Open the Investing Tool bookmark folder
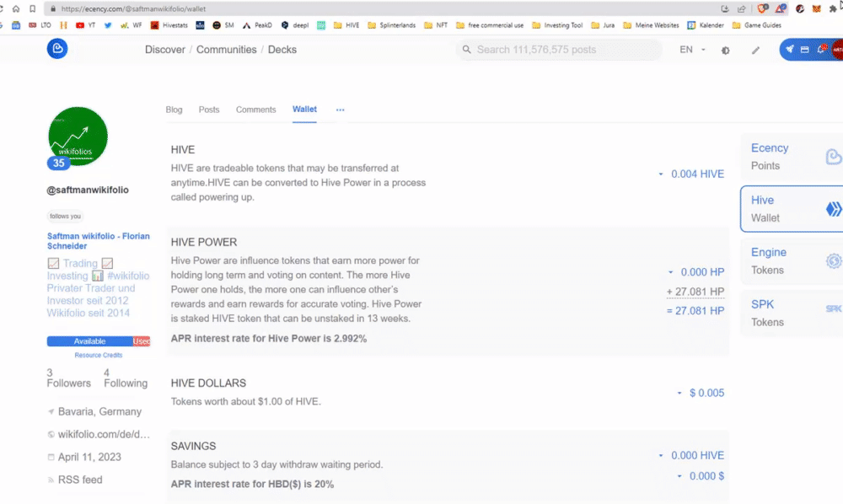This screenshot has width=843, height=504. click(557, 25)
